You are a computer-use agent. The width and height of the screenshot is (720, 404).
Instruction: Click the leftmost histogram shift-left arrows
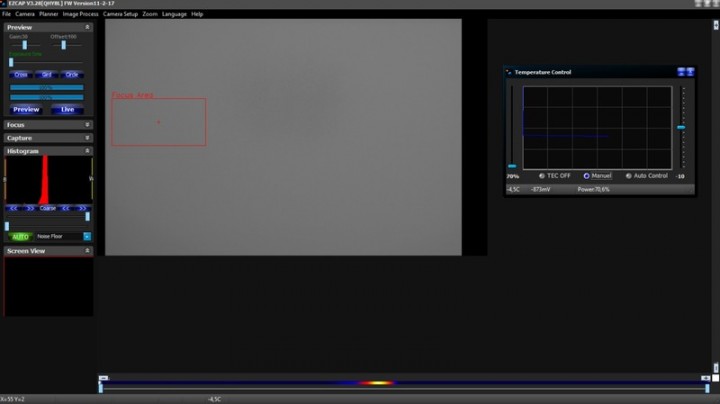coord(14,208)
